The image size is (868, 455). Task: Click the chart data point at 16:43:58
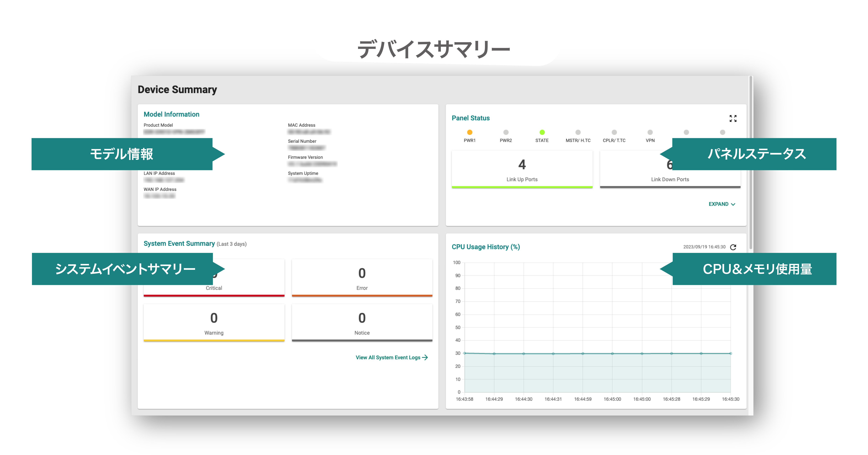465,353
